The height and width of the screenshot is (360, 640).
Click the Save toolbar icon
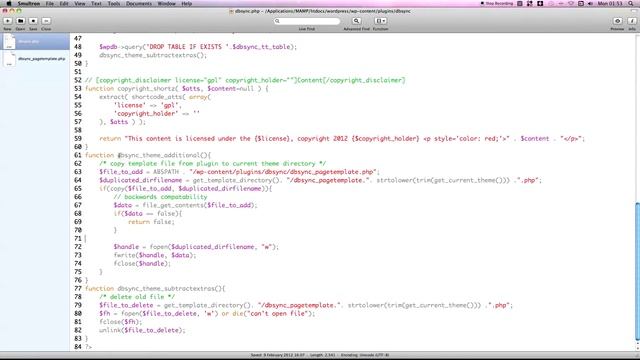tap(33, 21)
